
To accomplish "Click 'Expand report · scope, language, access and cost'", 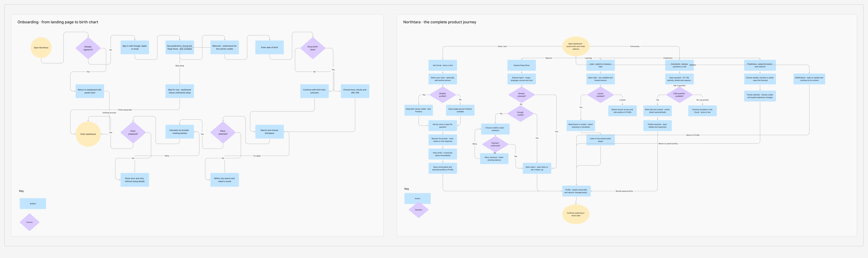I will coord(522,79).
